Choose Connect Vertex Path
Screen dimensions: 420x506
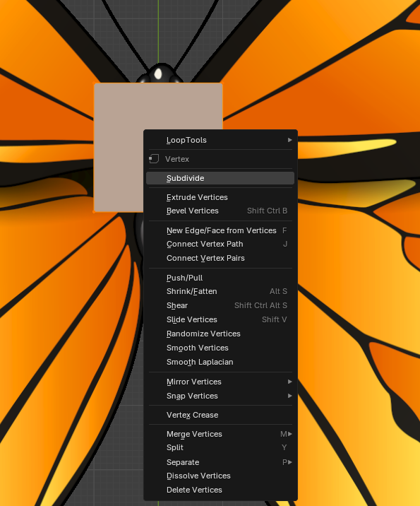220,244
